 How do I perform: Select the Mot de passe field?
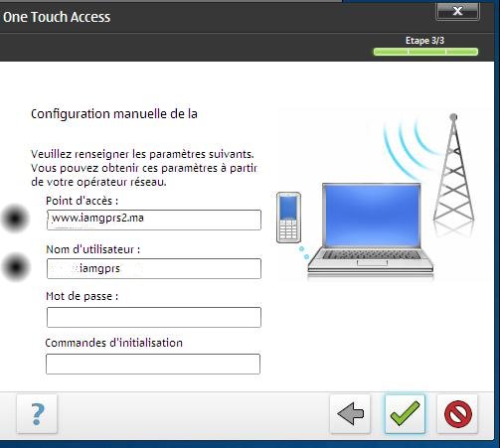click(154, 317)
